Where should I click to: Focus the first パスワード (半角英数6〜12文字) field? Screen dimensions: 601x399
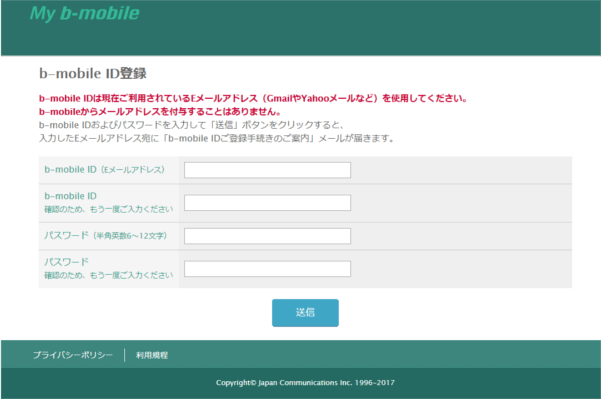pyautogui.click(x=267, y=236)
